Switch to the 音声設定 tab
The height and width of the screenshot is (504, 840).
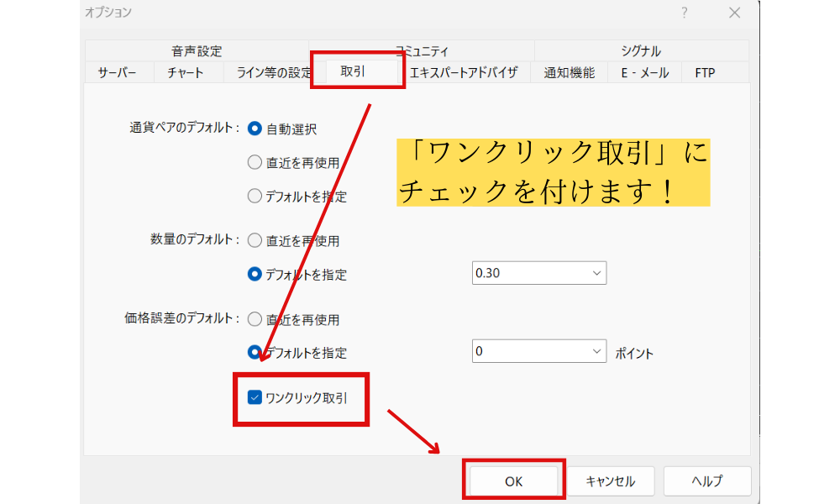coord(197,51)
